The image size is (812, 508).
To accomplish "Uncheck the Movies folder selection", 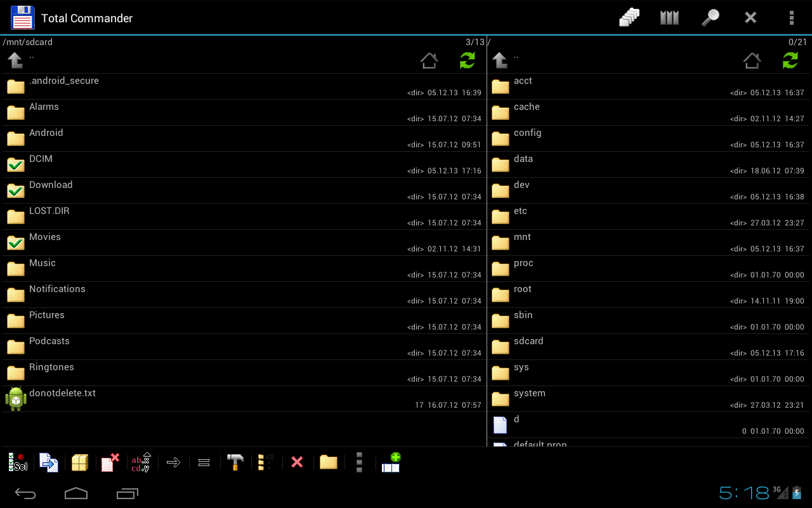I will click(15, 242).
